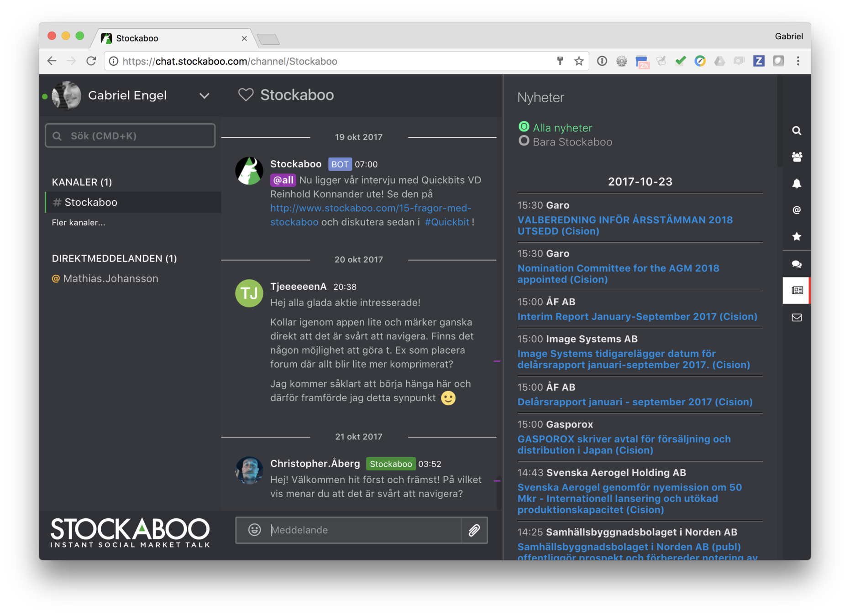Image resolution: width=850 pixels, height=616 pixels.
Task: Click the news panel scrollbar
Action: coord(779,121)
